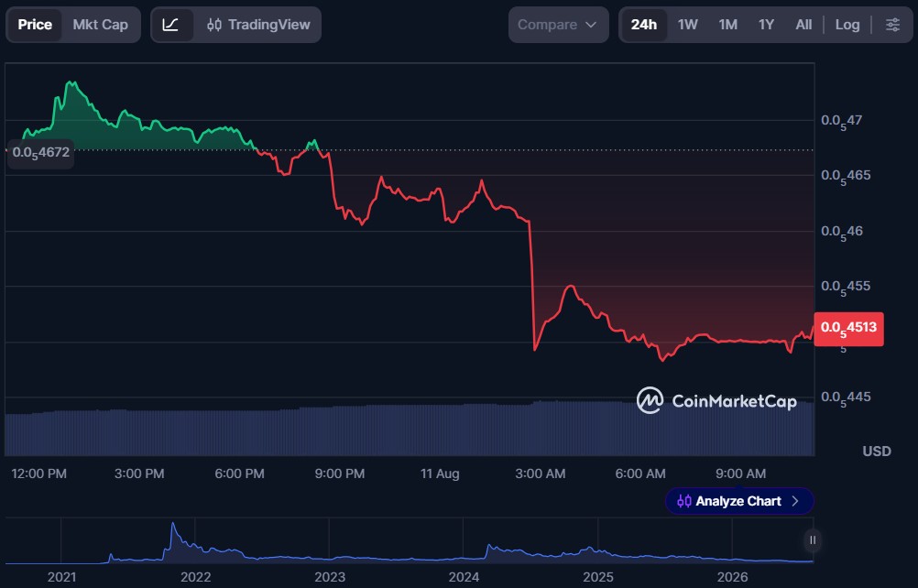Click the 9:00 AM axis label
The width and height of the screenshot is (918, 588).
tap(740, 474)
